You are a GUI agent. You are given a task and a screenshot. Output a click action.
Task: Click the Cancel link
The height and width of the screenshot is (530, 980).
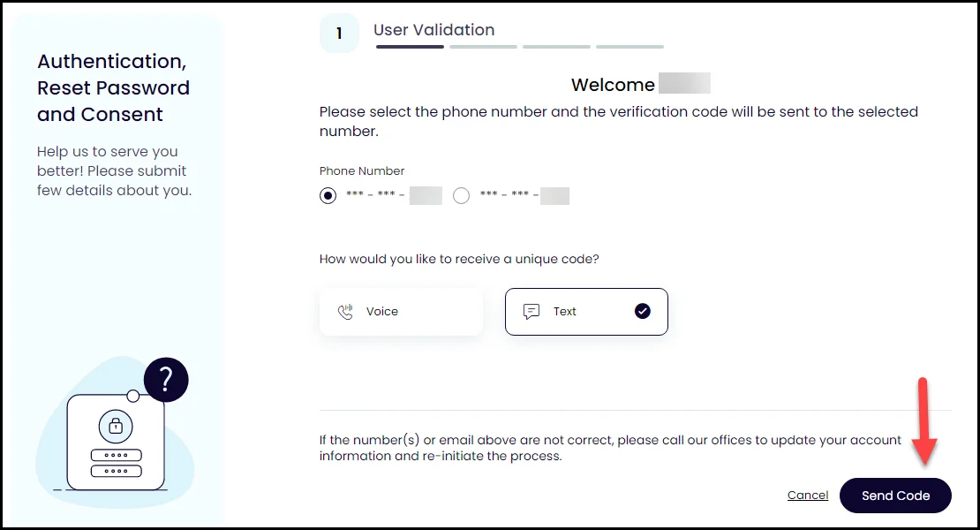(x=808, y=496)
